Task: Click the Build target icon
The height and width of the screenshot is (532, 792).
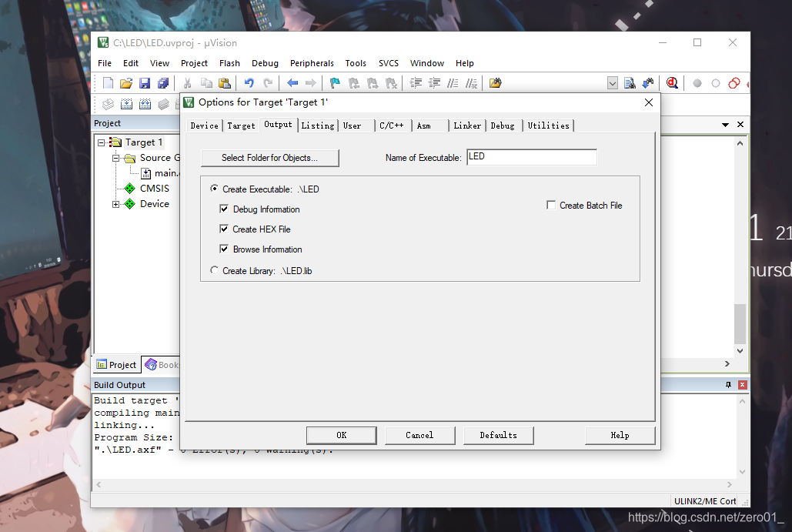Action: pos(126,104)
